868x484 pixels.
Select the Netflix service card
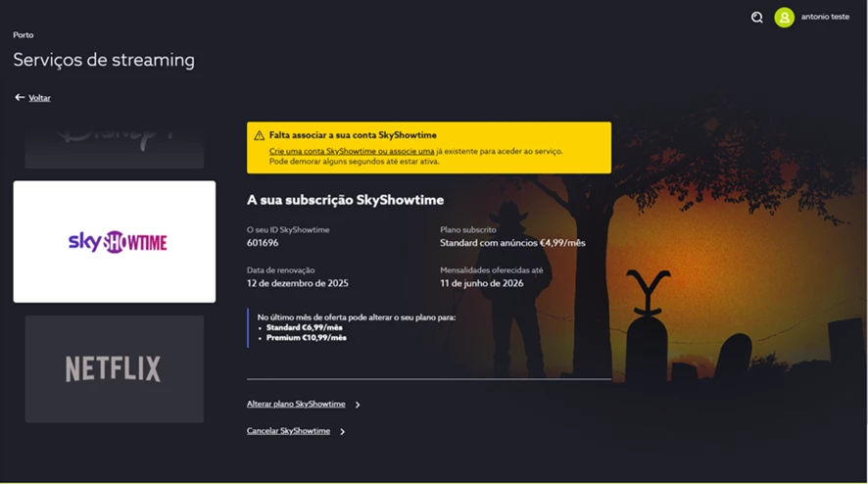(x=115, y=368)
